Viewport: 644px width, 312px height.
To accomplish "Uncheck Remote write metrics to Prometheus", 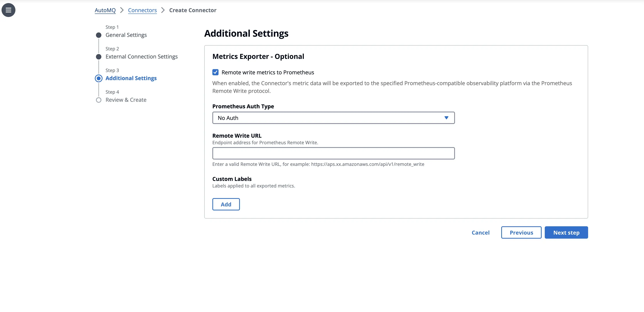I will [x=215, y=72].
